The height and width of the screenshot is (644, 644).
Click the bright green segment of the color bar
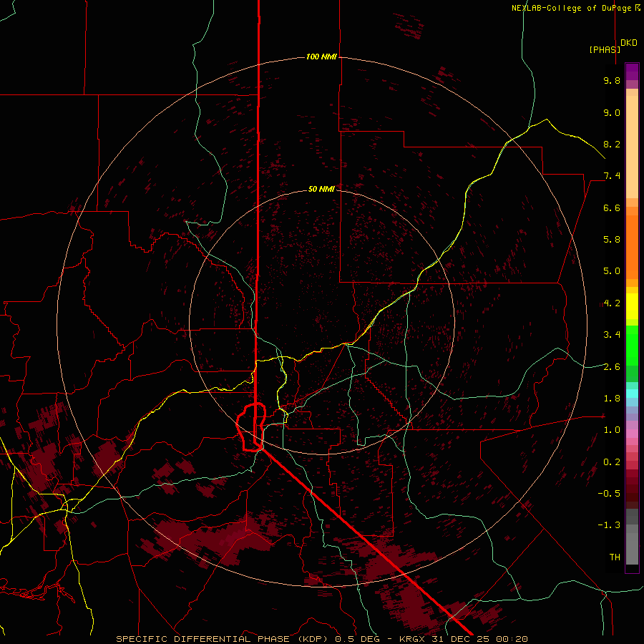632,346
